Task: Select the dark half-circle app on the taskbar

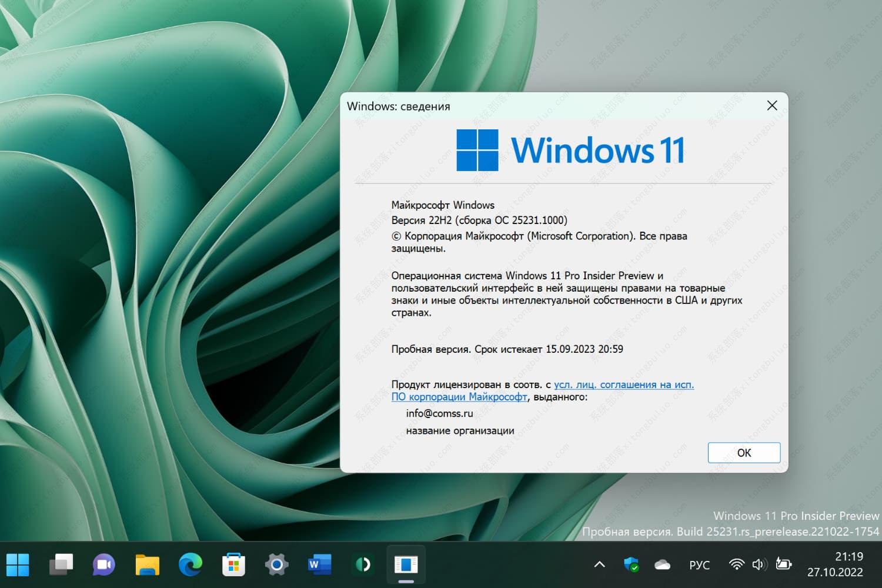Action: pos(362,564)
